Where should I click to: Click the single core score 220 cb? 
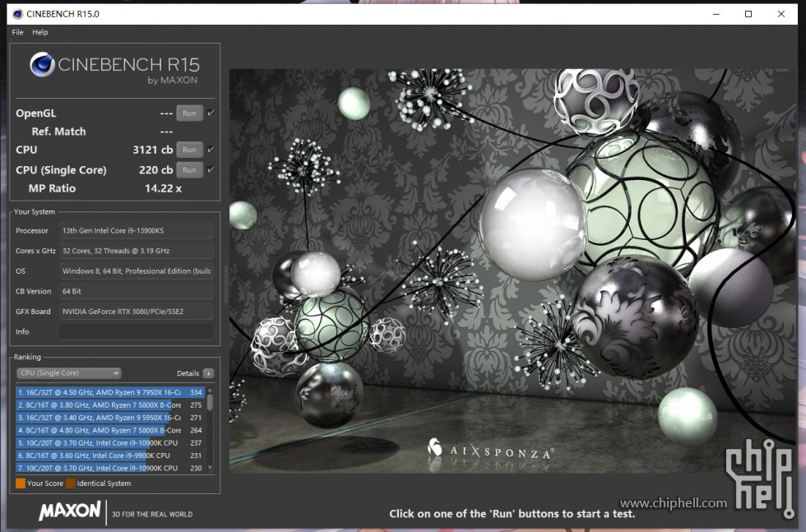point(155,169)
